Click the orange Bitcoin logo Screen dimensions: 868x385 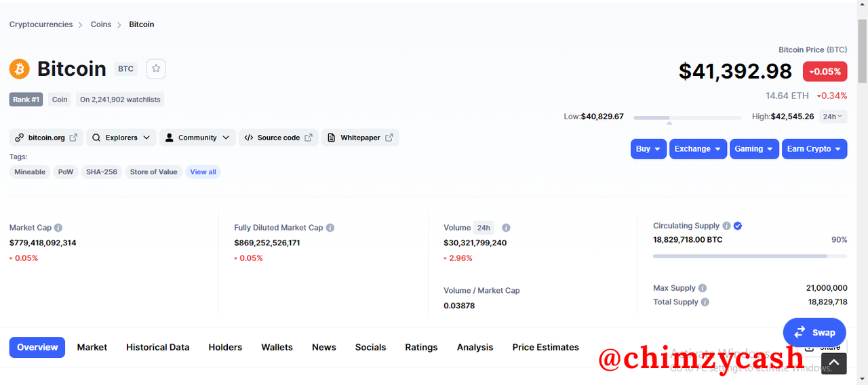coord(19,68)
